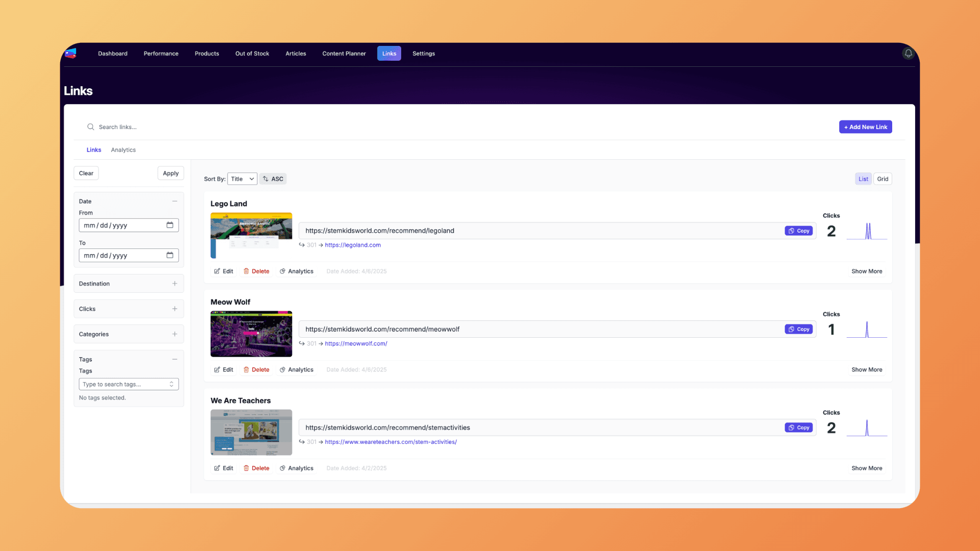Click the Delete trash icon for We Are Teachers
This screenshot has width=980, height=551.
246,468
